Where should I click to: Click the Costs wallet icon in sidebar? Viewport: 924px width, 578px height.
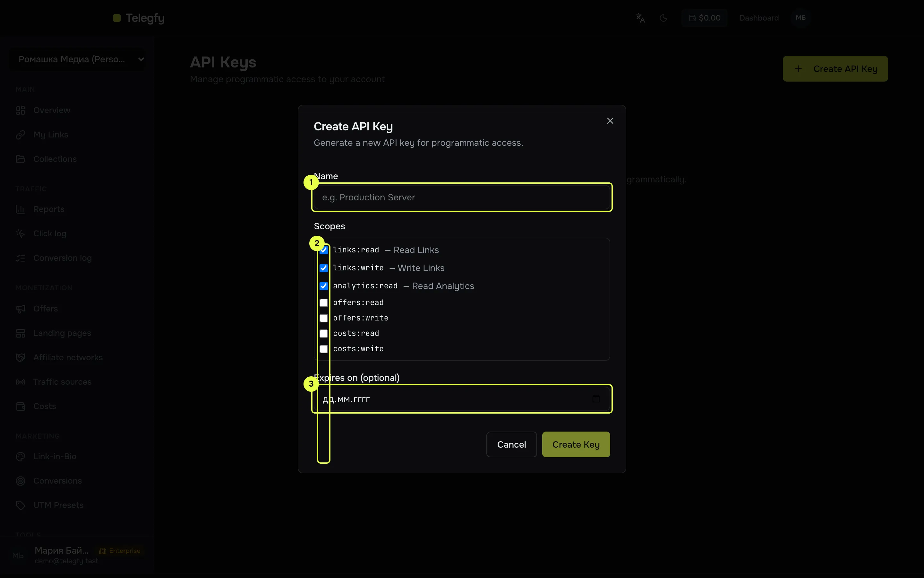tap(21, 406)
